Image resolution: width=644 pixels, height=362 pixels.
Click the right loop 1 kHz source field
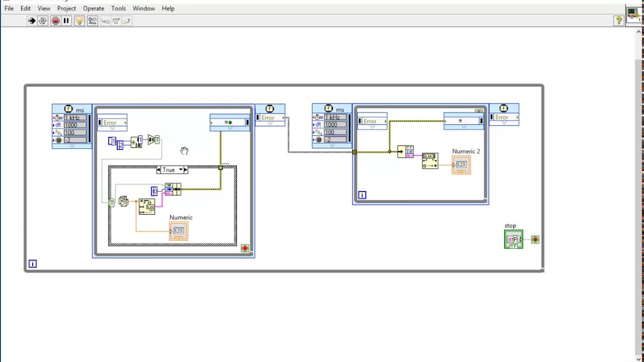coord(335,117)
